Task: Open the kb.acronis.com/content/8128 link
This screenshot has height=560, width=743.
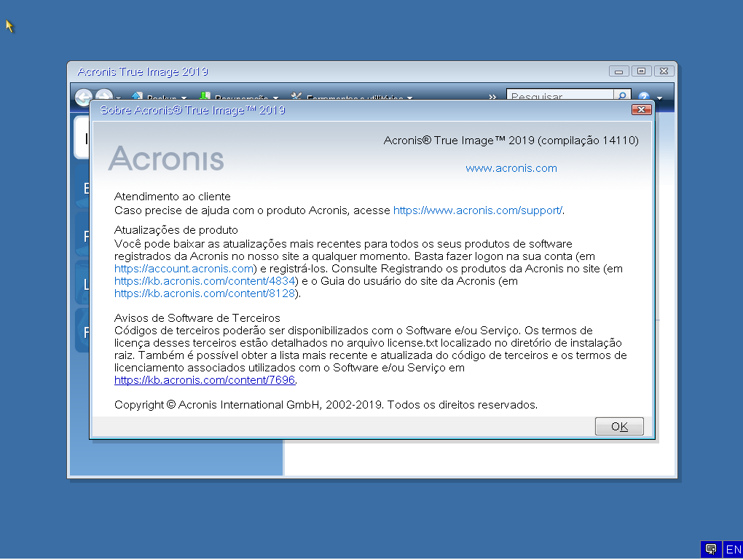Action: pyautogui.click(x=205, y=293)
